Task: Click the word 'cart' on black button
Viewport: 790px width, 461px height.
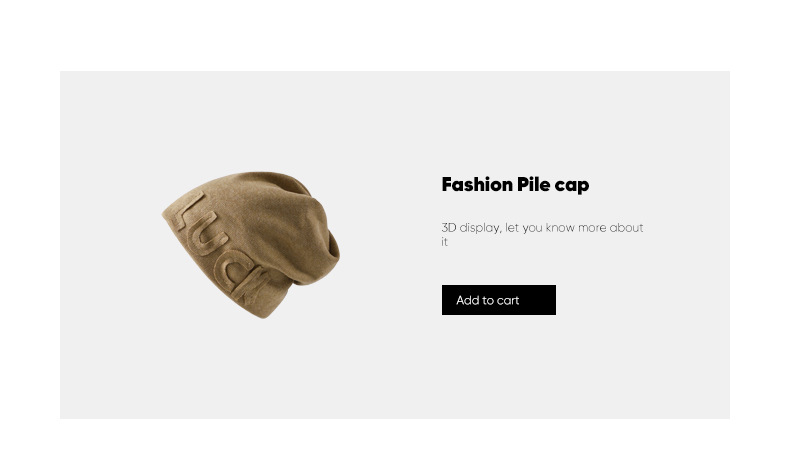Action: (x=508, y=300)
